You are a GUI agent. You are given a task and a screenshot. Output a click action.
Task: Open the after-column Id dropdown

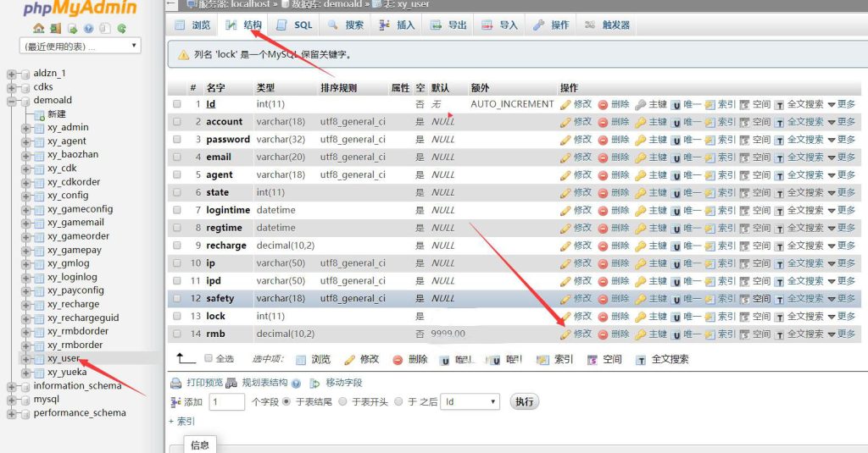470,401
